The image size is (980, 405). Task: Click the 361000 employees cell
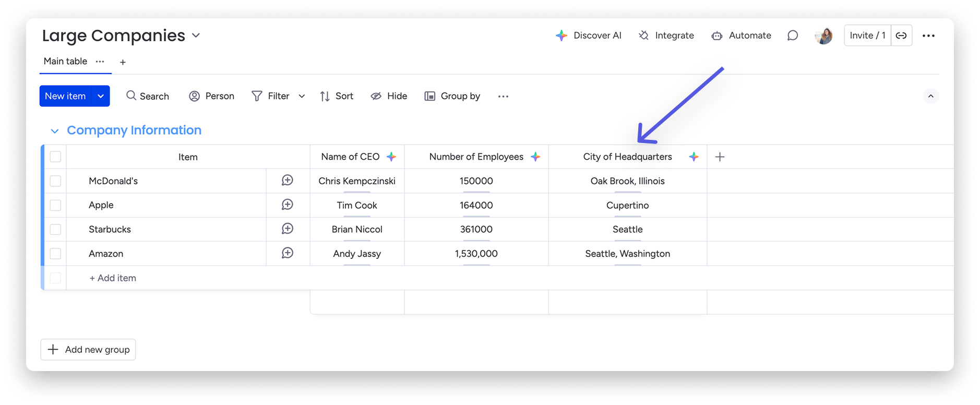coord(476,229)
